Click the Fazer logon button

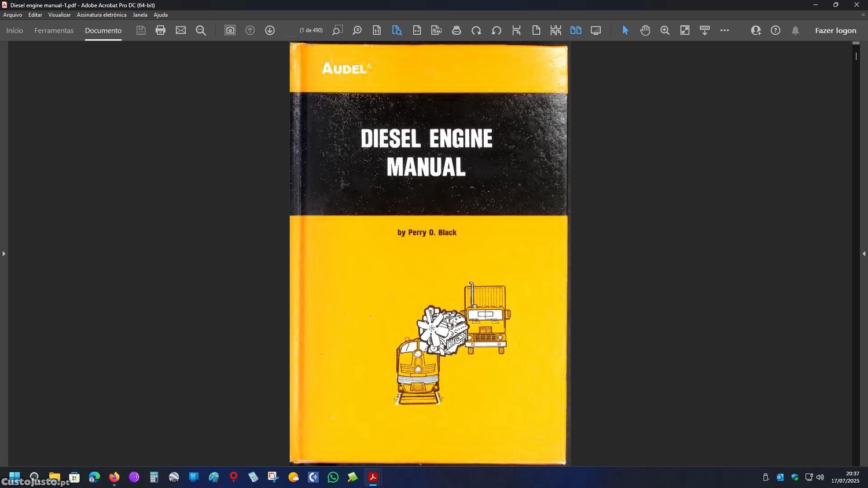[835, 31]
